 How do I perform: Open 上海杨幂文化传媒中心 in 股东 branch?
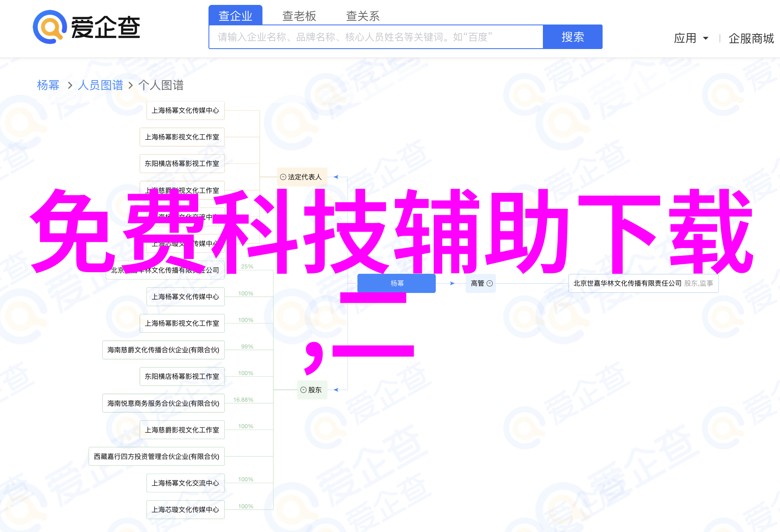tap(186, 297)
